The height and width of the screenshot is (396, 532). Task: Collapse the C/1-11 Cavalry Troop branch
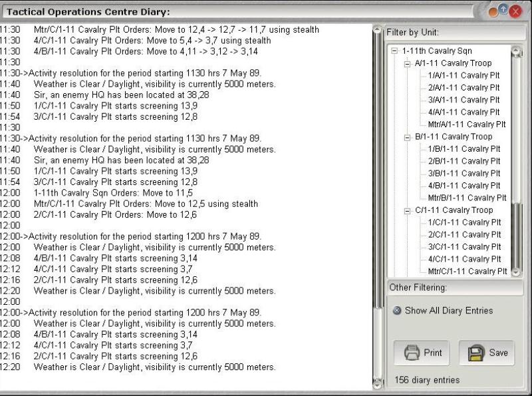(407, 210)
